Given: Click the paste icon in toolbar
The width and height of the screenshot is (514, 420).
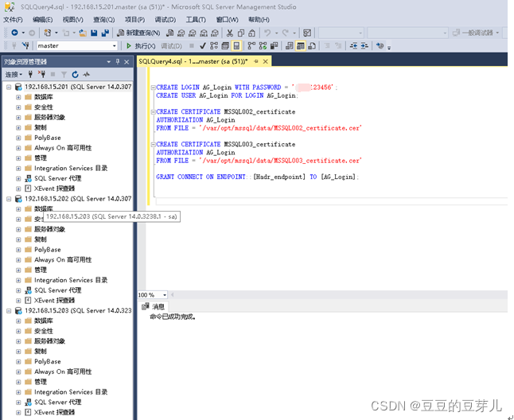Looking at the screenshot, I should [x=251, y=33].
